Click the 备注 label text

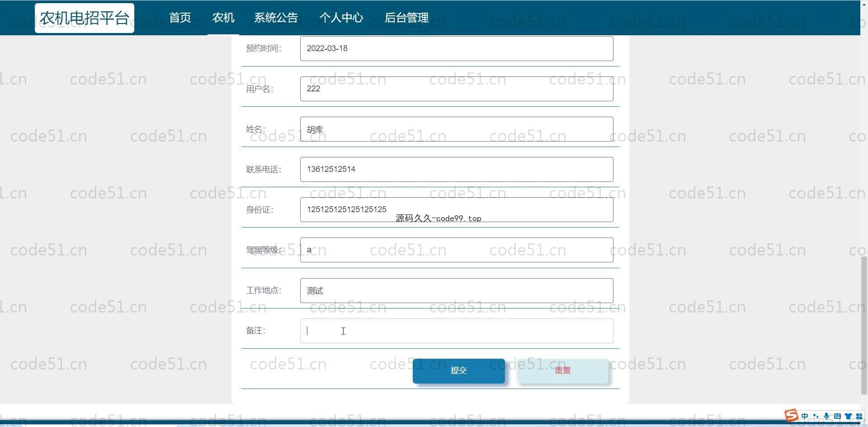click(x=255, y=331)
